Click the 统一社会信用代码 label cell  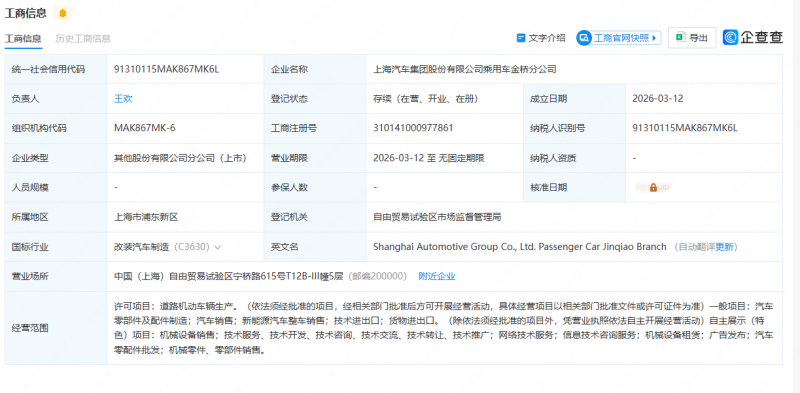(x=56, y=69)
